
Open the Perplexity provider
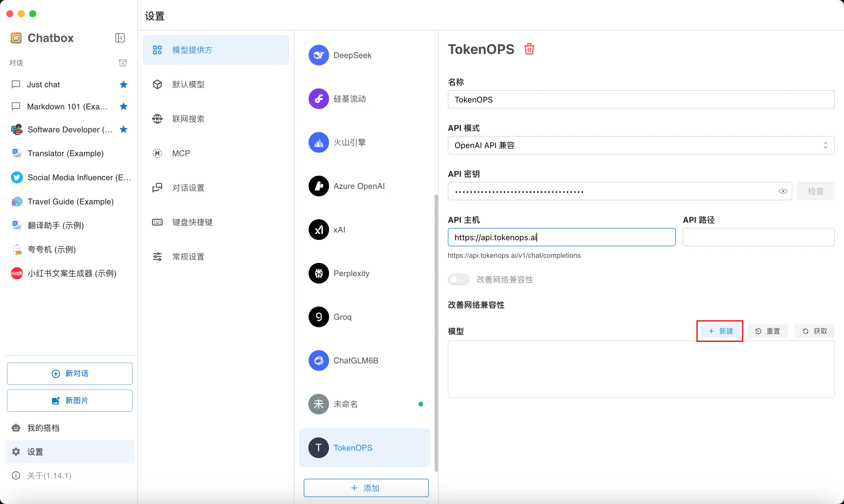[351, 274]
